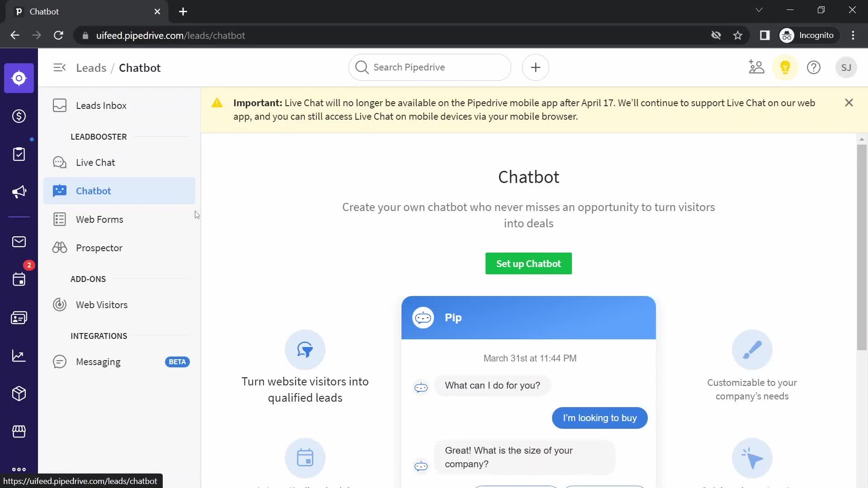Select the Live Chat icon
Image resolution: width=868 pixels, height=488 pixels.
pos(59,163)
